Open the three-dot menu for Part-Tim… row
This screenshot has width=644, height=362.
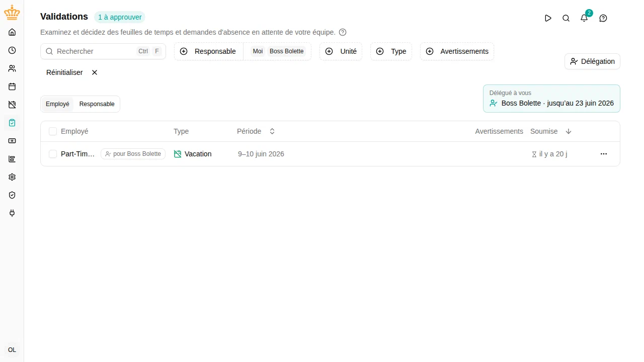[x=604, y=154]
